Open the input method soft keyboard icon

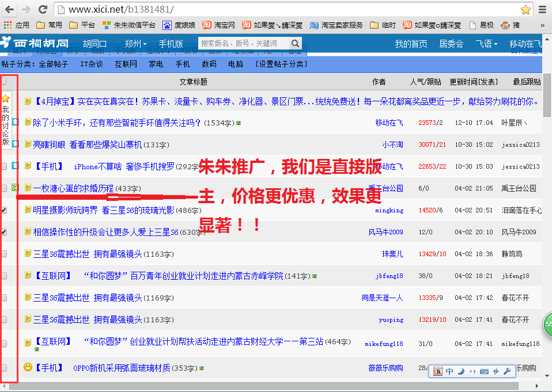pyautogui.click(x=484, y=371)
